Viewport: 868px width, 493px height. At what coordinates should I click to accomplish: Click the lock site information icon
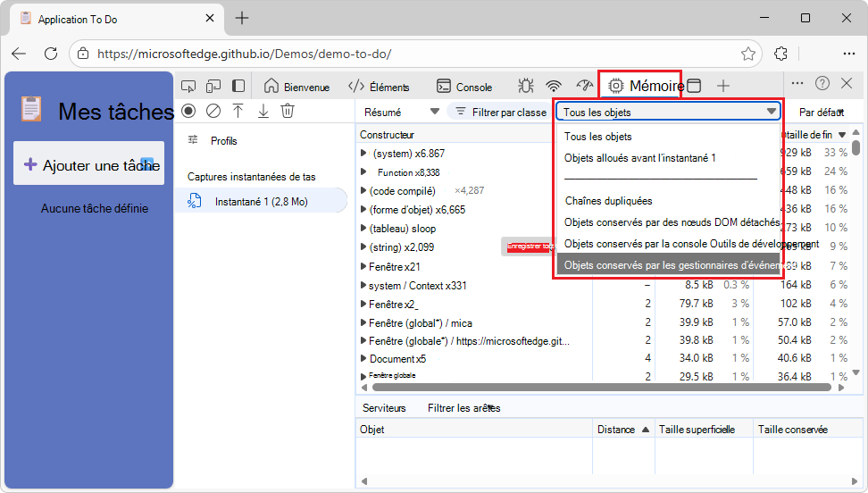83,54
